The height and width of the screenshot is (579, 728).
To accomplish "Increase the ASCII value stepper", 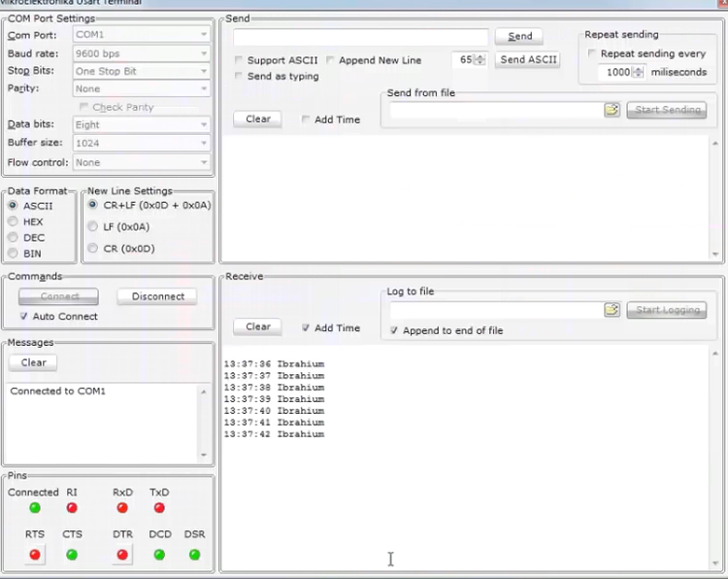I will click(x=480, y=56).
